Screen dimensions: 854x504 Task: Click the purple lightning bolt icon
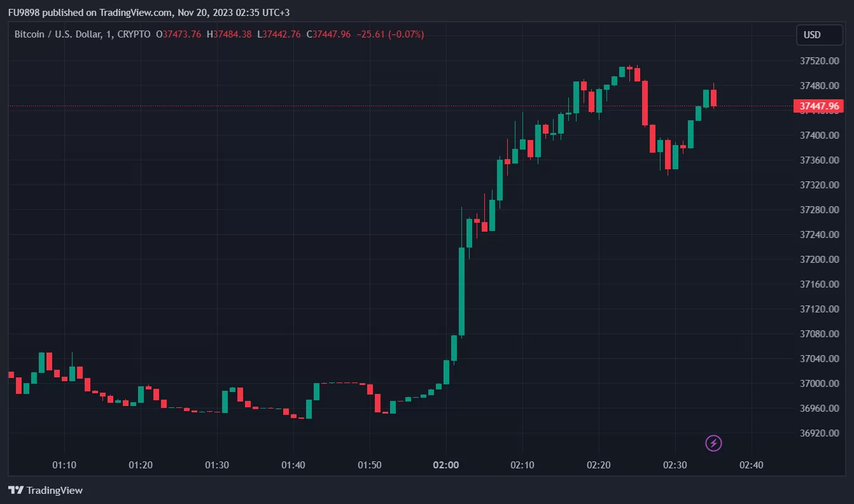point(714,443)
